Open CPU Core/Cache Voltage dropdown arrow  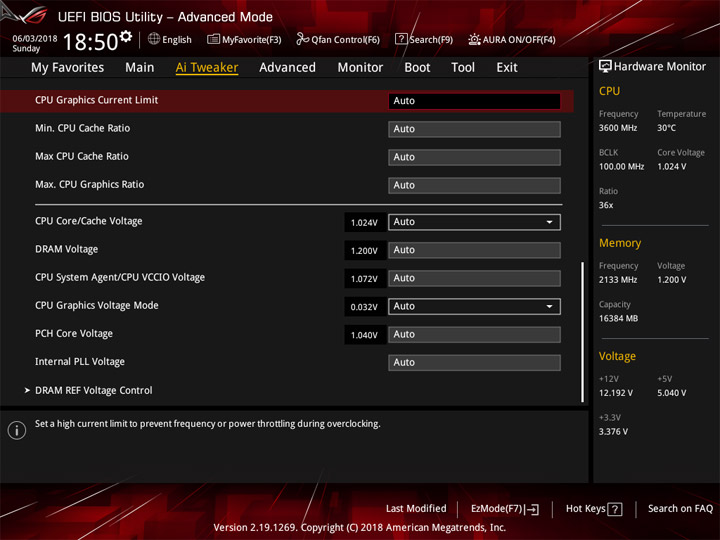549,222
